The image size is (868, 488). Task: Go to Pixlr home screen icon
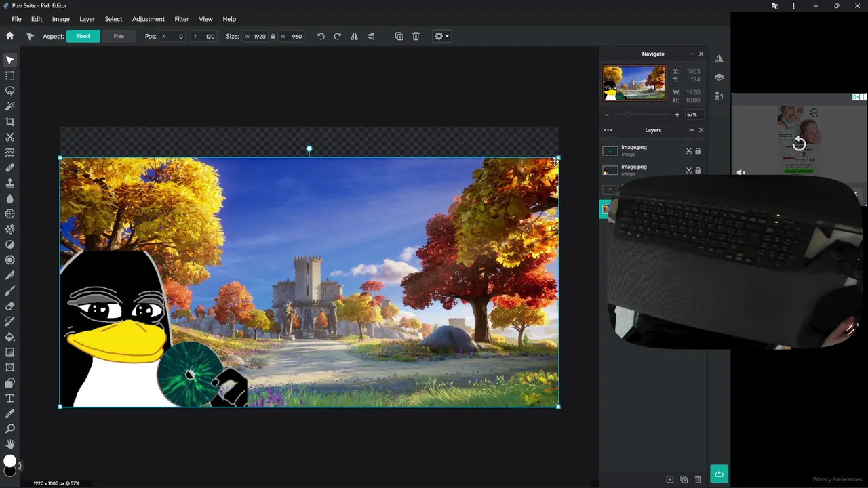pyautogui.click(x=9, y=36)
